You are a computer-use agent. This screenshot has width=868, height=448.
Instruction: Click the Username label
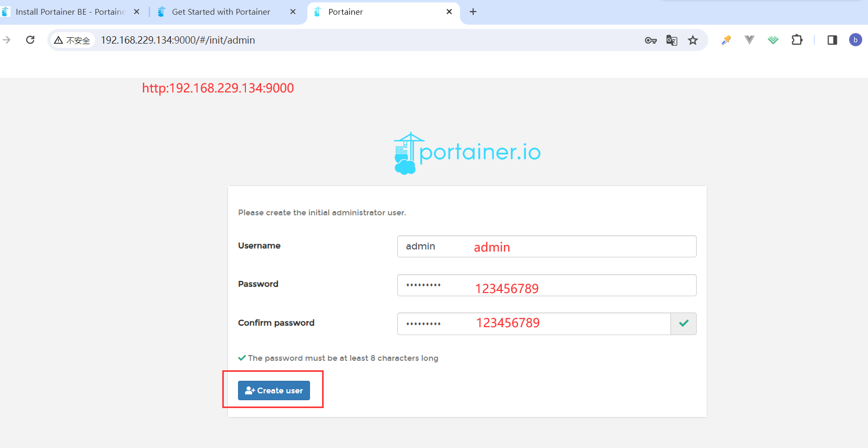pos(259,245)
